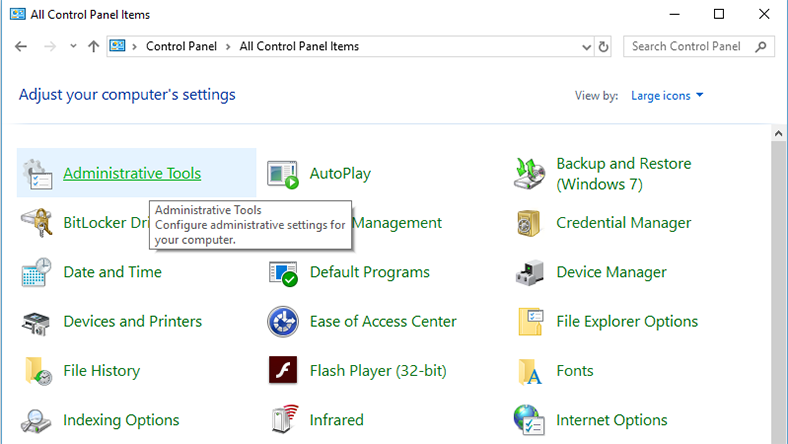The image size is (788, 444).
Task: Open the Infrared link
Action: coord(337,420)
